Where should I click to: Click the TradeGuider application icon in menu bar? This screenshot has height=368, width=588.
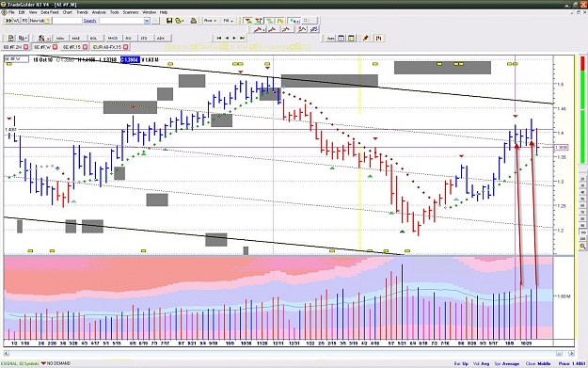click(x=4, y=12)
